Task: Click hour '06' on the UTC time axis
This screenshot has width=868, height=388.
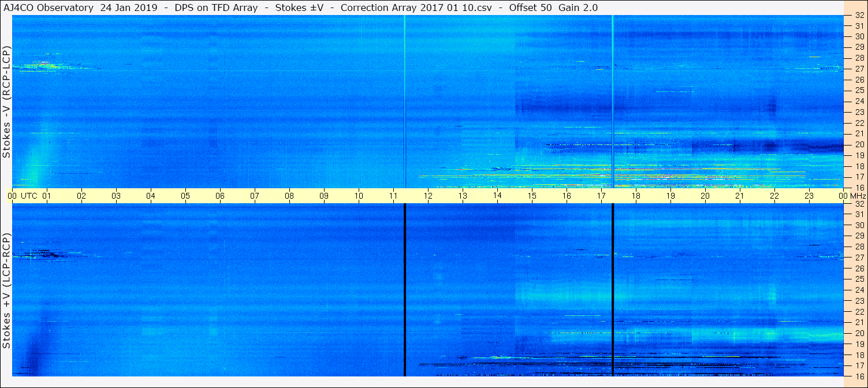Action: [220, 196]
